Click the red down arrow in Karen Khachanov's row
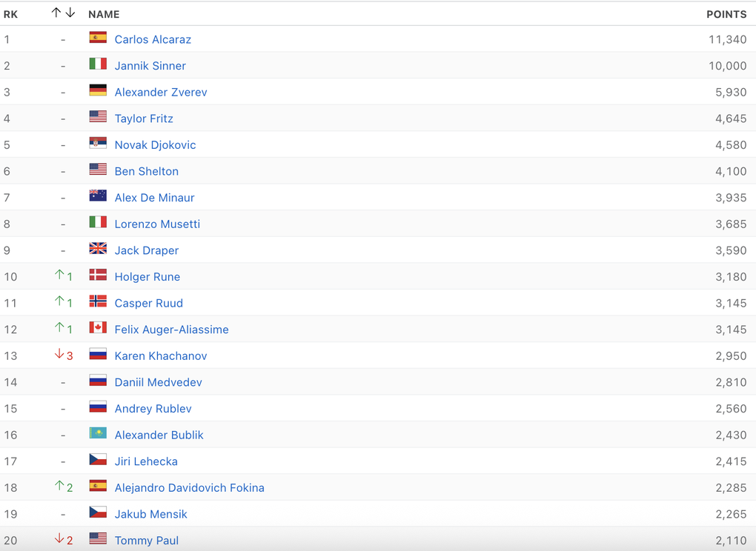This screenshot has height=551, width=756. (60, 355)
